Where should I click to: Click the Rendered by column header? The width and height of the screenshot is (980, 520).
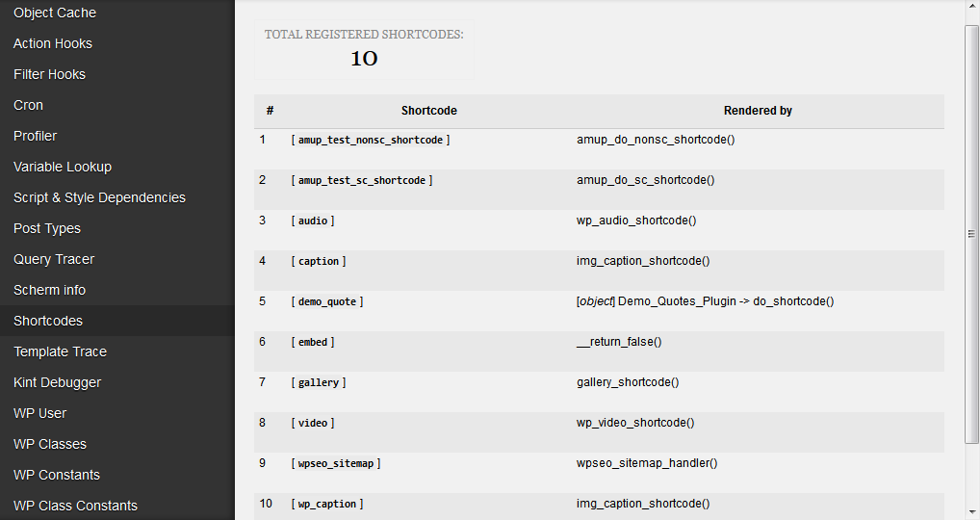tap(758, 111)
